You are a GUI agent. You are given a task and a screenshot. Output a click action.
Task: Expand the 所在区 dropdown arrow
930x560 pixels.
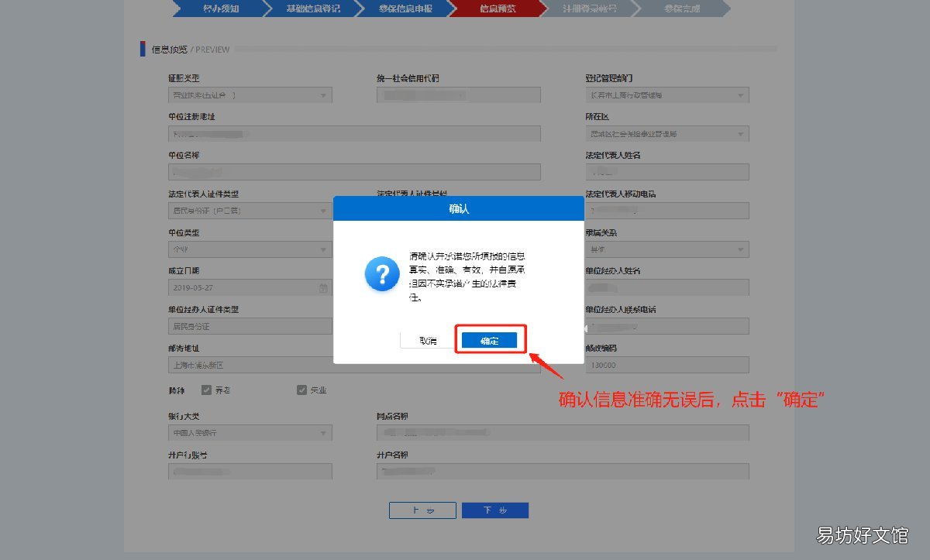coord(741,134)
